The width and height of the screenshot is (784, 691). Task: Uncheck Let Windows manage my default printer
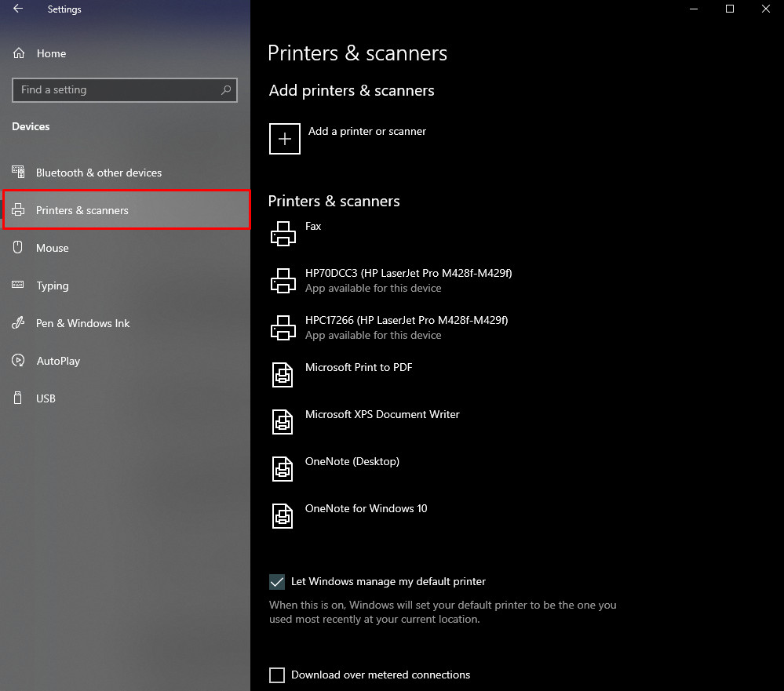click(277, 581)
